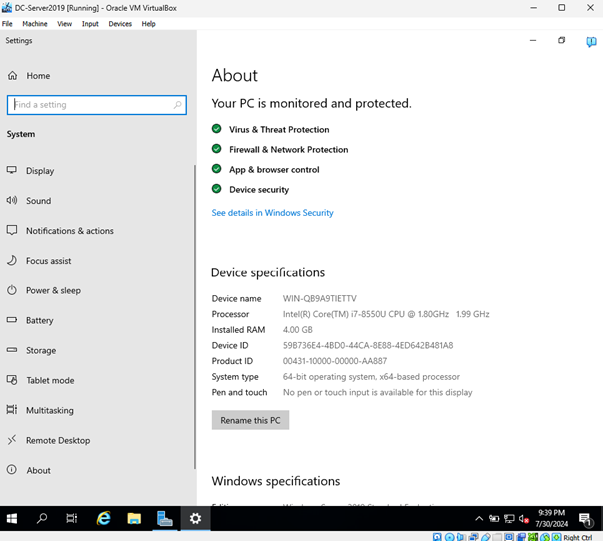
Task: Click the Home icon in Settings
Action: (x=13, y=76)
